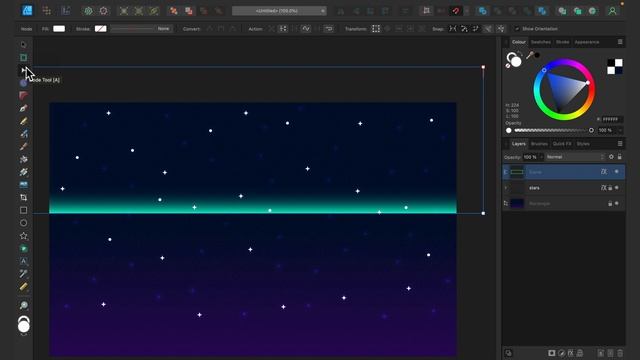The image size is (640, 360).
Task: Expand the selected top layer
Action: click(x=506, y=172)
